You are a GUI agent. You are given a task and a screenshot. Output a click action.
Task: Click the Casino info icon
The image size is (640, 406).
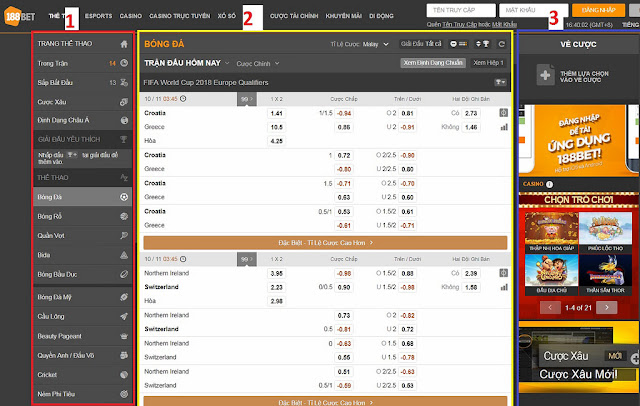click(549, 184)
